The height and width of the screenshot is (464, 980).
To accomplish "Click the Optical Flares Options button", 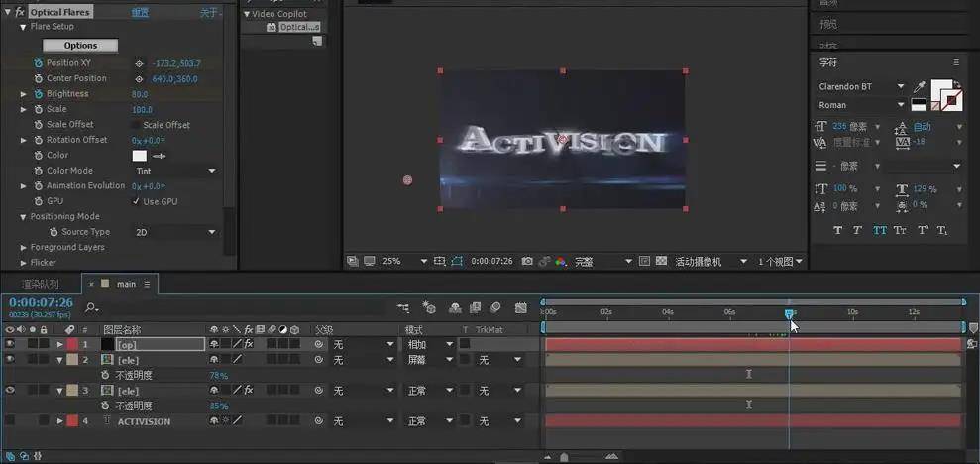I will pyautogui.click(x=80, y=45).
